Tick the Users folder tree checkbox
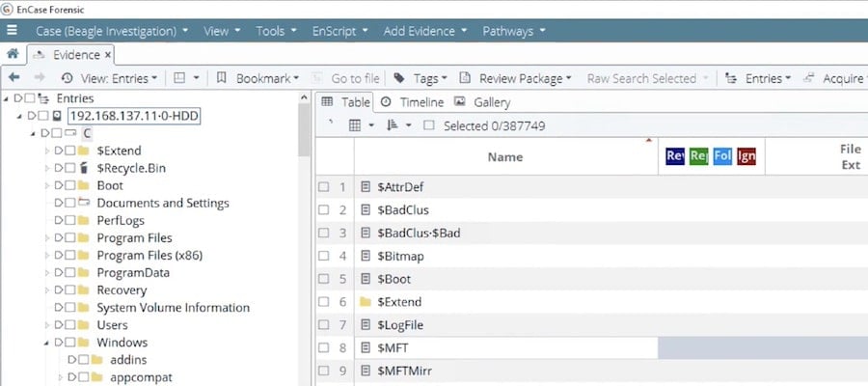Viewport: 868px width, 386px height. pos(69,324)
